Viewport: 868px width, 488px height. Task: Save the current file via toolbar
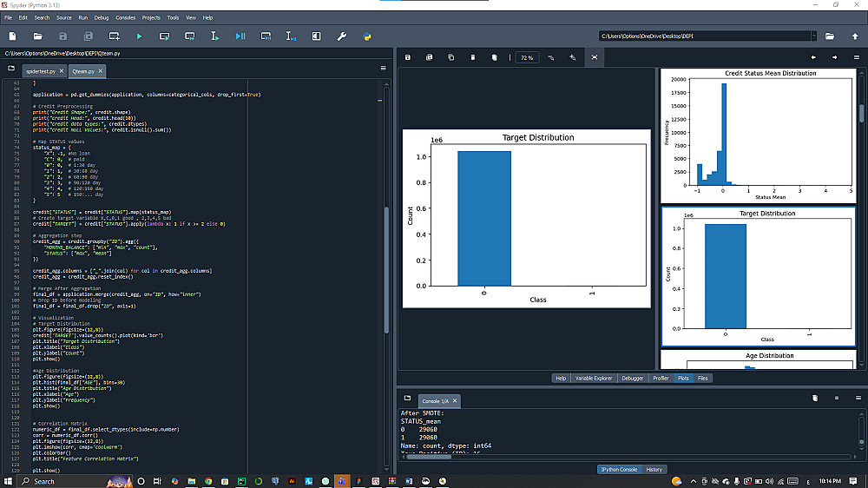[x=62, y=36]
